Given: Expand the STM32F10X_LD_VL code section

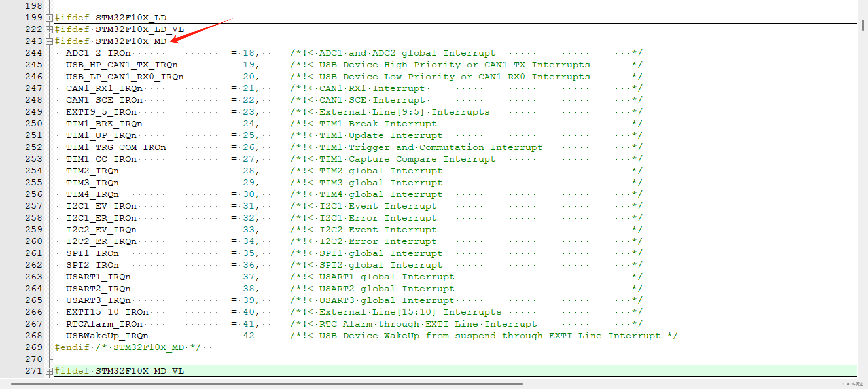Looking at the screenshot, I should [x=49, y=29].
